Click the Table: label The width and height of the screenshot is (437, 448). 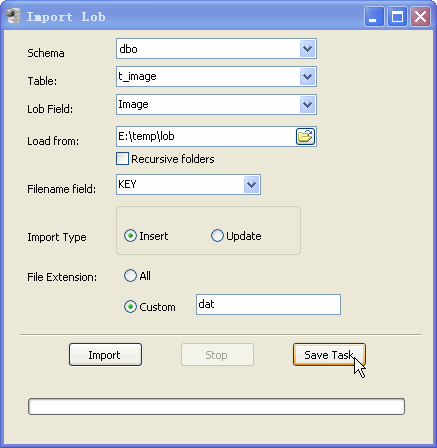pos(42,81)
